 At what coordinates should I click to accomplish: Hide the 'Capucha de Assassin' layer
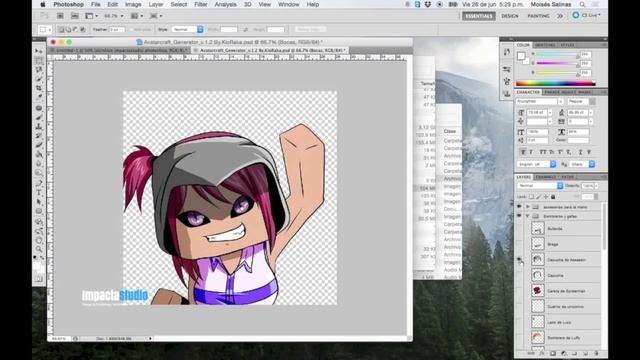[519, 259]
